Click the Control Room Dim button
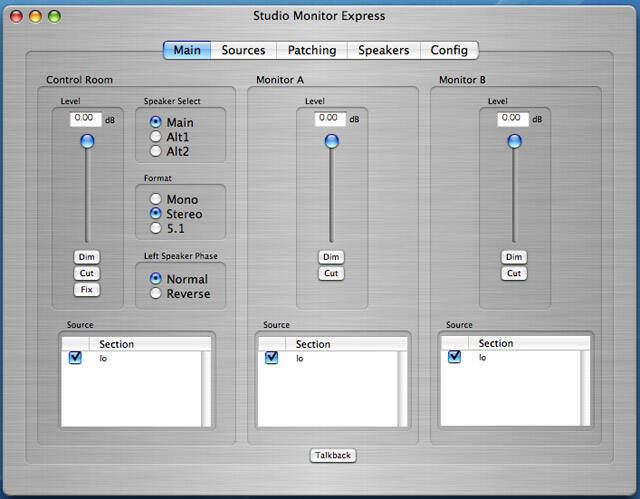The height and width of the screenshot is (499, 640). click(x=87, y=257)
